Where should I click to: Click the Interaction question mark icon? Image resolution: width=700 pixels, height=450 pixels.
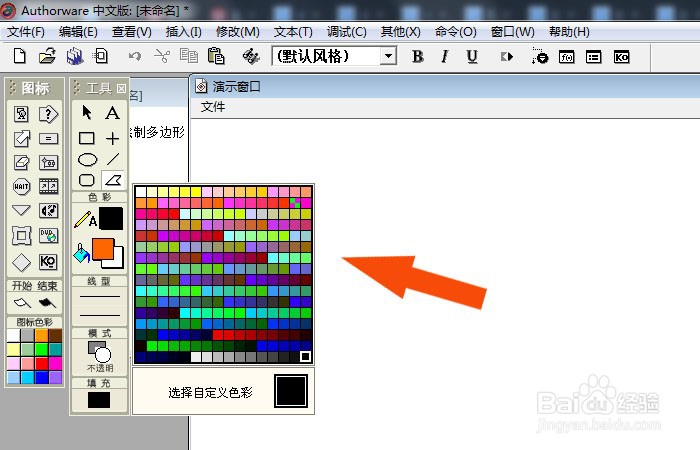[x=48, y=114]
